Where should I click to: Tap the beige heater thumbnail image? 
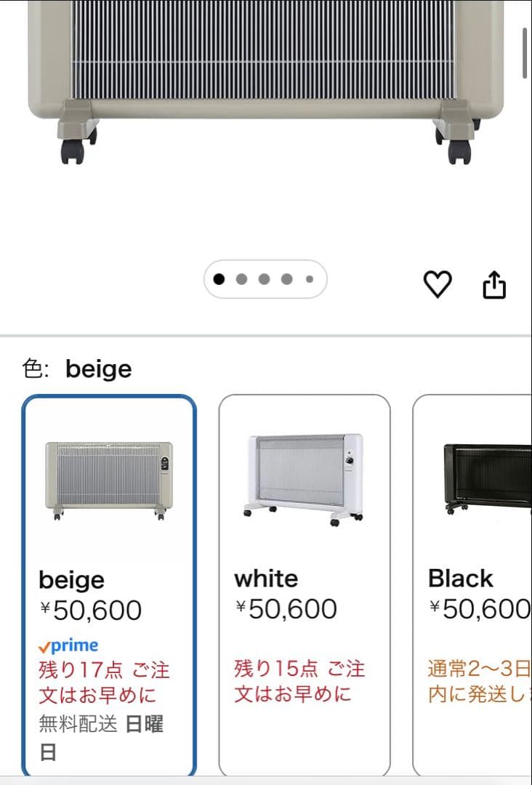tap(109, 480)
